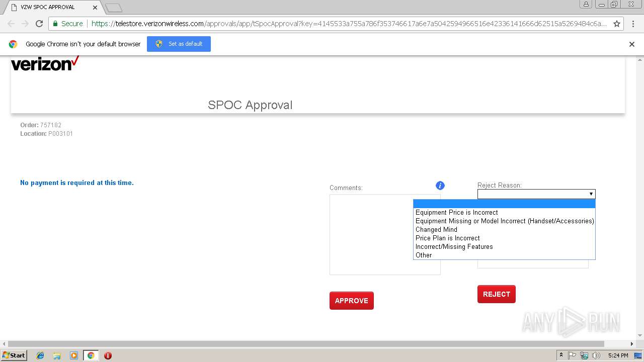Image resolution: width=644 pixels, height=362 pixels.
Task: Go forward using the browser forward arrow
Action: point(25,24)
